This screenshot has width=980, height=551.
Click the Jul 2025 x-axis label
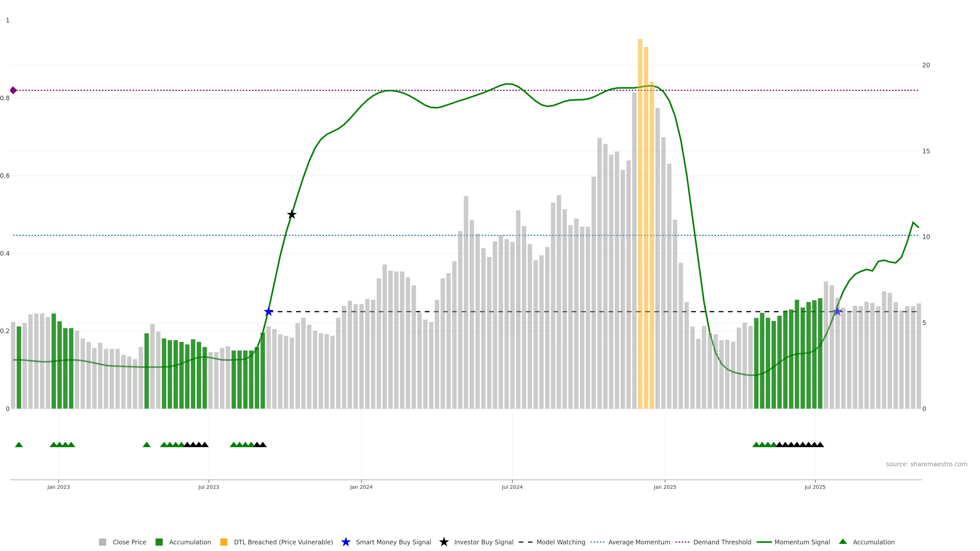pyautogui.click(x=815, y=487)
